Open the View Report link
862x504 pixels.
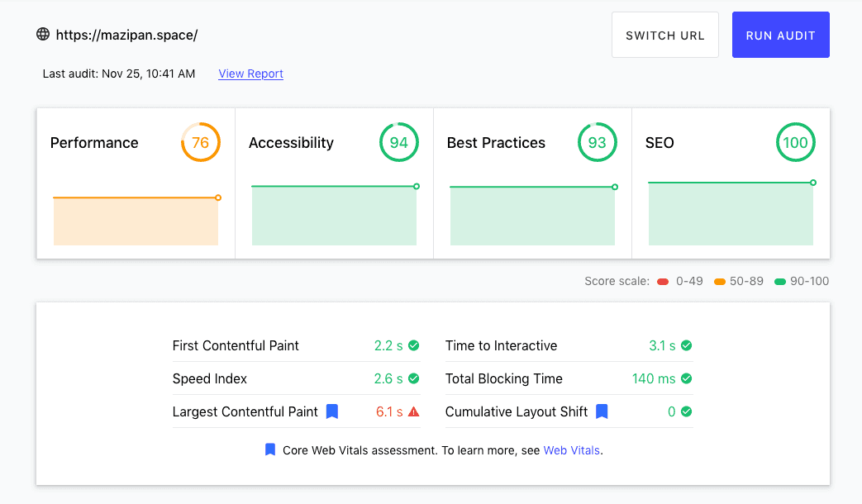(250, 74)
